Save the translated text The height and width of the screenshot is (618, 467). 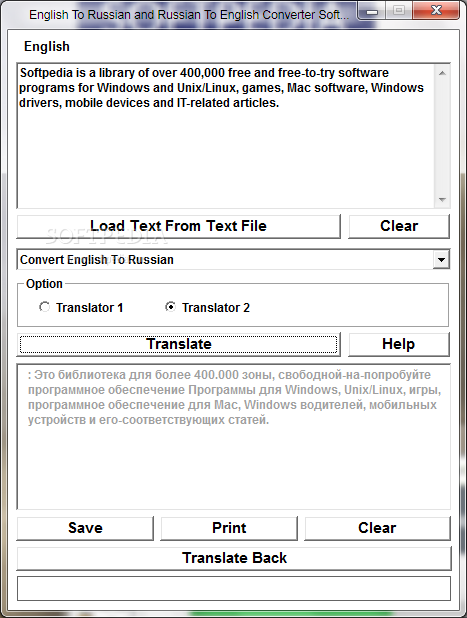pos(85,528)
